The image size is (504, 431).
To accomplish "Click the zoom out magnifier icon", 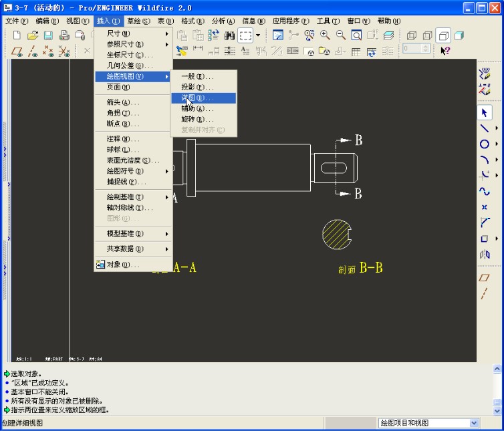I will pos(341,35).
